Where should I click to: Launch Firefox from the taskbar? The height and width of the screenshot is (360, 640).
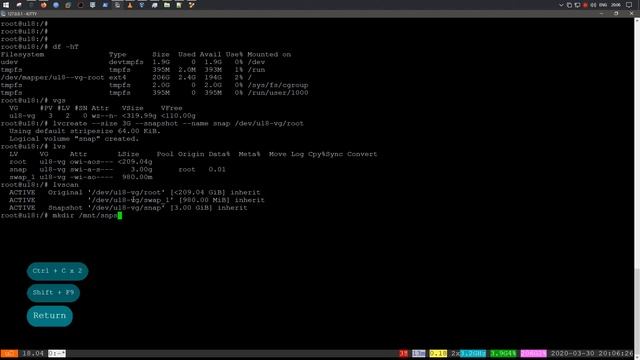click(43, 5)
